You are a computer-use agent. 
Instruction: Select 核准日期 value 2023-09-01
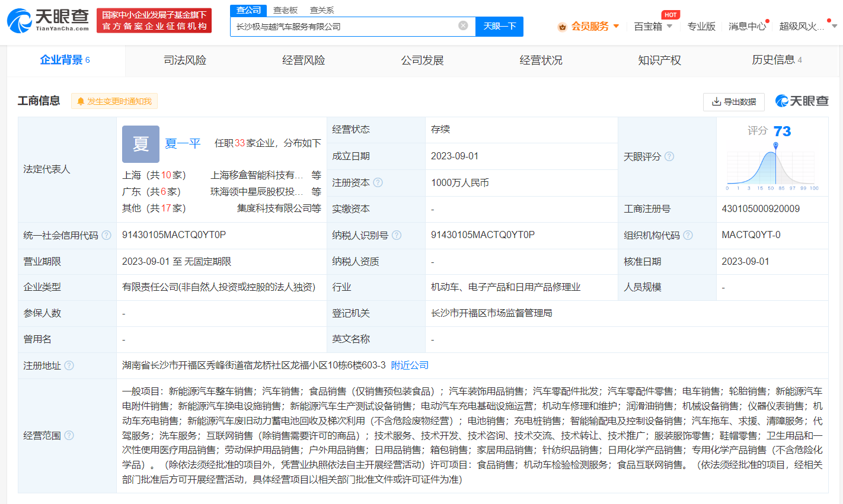(745, 261)
